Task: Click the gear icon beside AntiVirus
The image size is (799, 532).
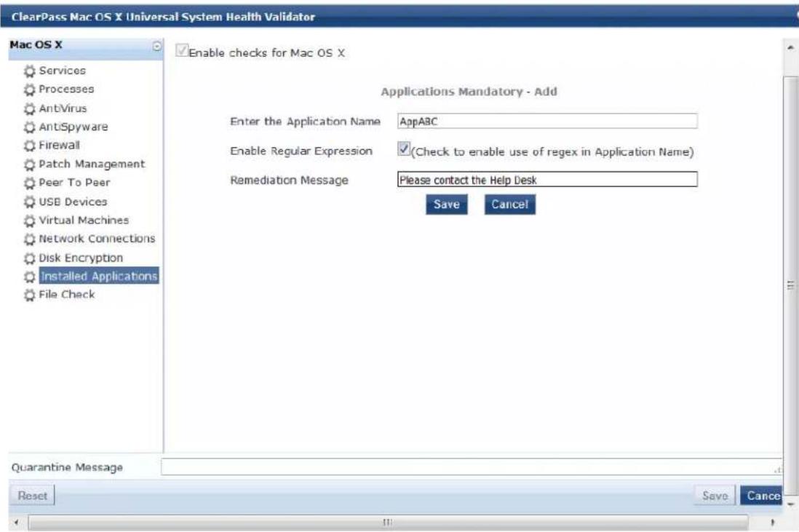Action: [x=30, y=108]
